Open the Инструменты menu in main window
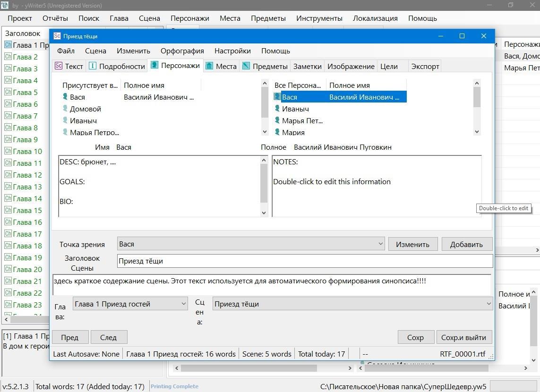Viewport: 540px width, 392px height. point(319,18)
